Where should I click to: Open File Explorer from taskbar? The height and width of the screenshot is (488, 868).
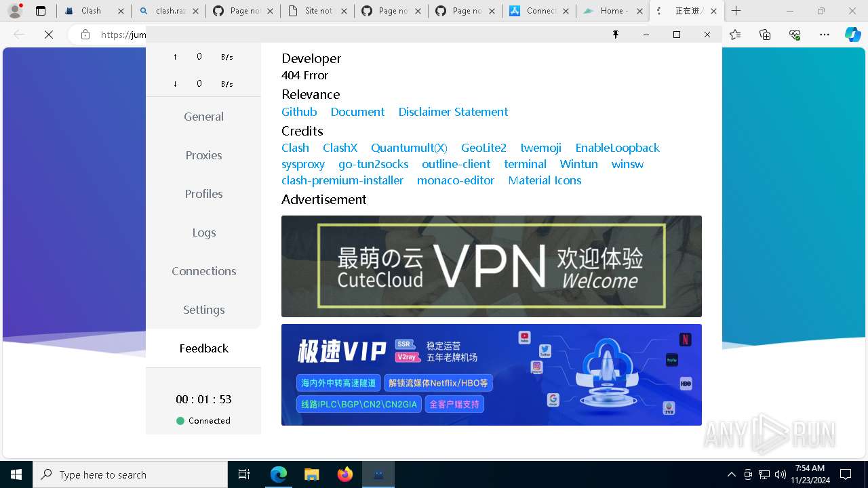(312, 474)
